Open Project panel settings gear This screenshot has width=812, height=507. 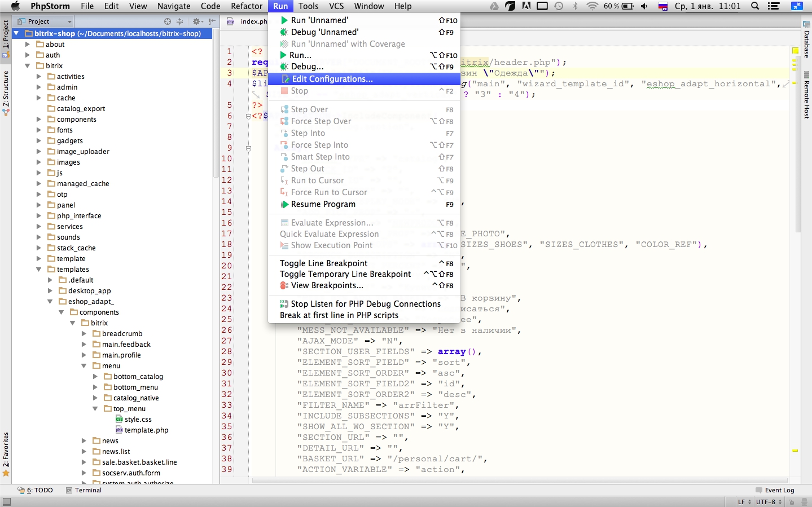[197, 21]
